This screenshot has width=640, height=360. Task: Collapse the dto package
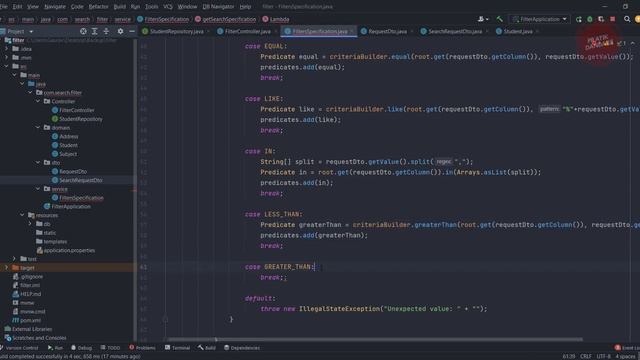[x=38, y=162]
